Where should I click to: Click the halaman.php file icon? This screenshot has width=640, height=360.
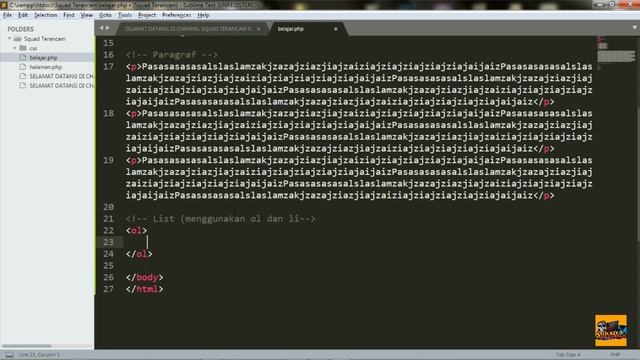click(23, 67)
